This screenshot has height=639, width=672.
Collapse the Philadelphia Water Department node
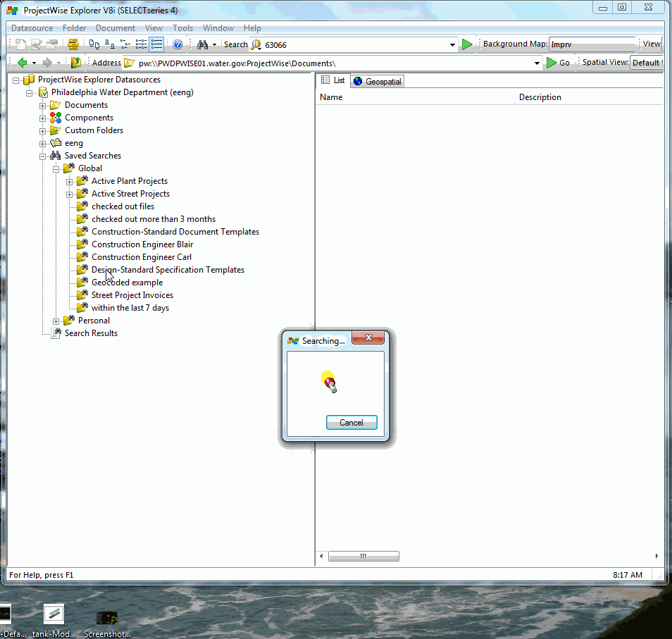pos(29,93)
